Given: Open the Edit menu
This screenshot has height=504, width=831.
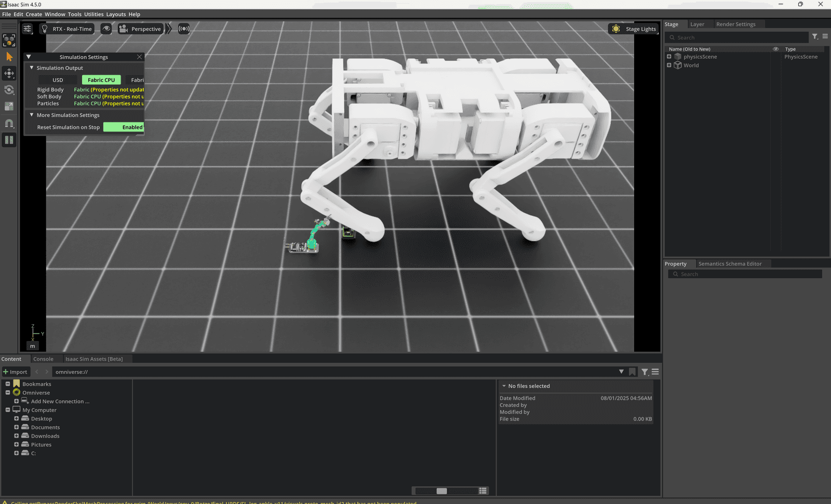Looking at the screenshot, I should point(18,15).
